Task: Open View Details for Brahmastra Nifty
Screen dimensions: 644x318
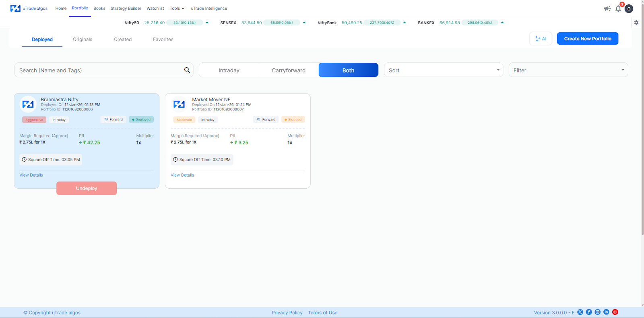Action: click(x=31, y=175)
